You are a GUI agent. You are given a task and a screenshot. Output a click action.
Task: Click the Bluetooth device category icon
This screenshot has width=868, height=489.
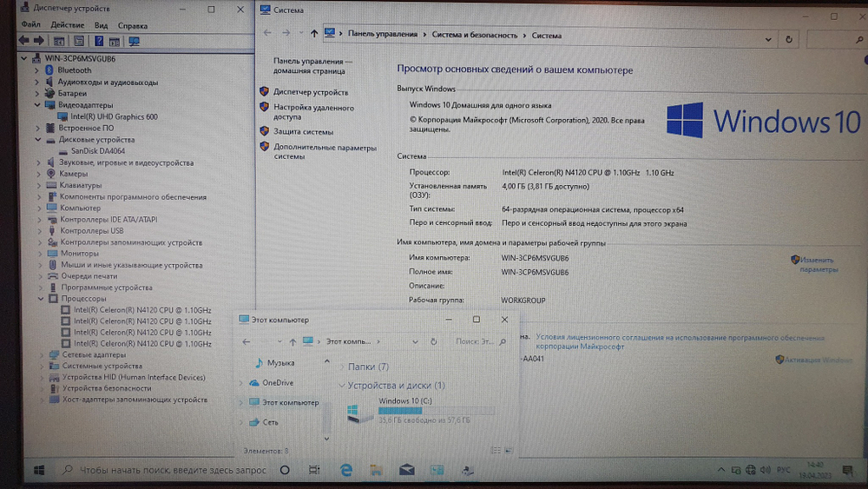[x=49, y=69]
